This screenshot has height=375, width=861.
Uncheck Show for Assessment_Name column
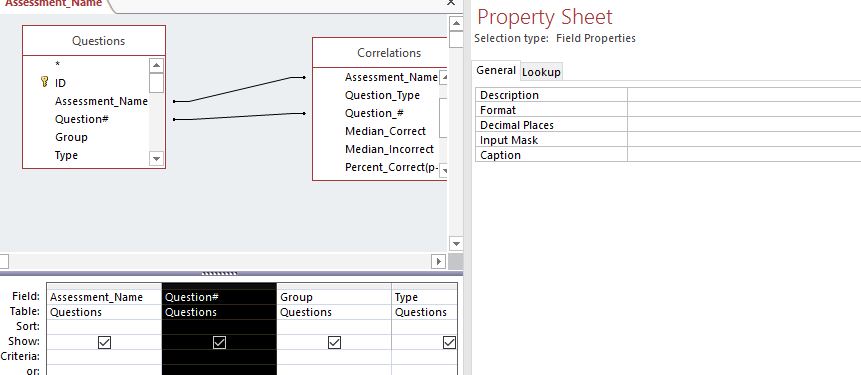point(104,343)
